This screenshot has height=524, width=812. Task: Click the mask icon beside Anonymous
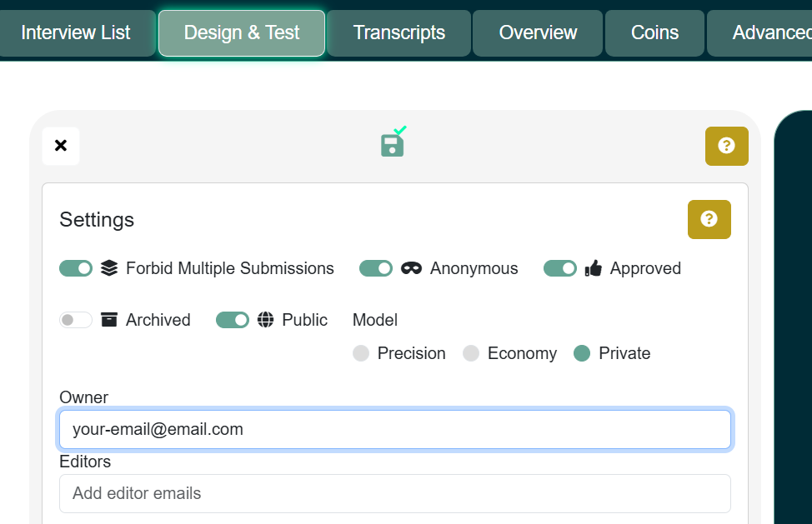[411, 268]
